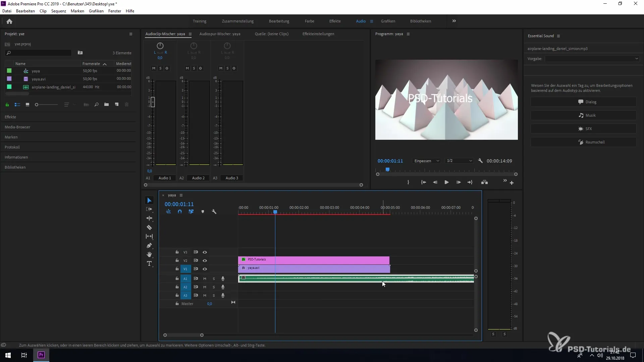Open Program monitor settings wrench
This screenshot has width=644, height=362.
click(480, 161)
